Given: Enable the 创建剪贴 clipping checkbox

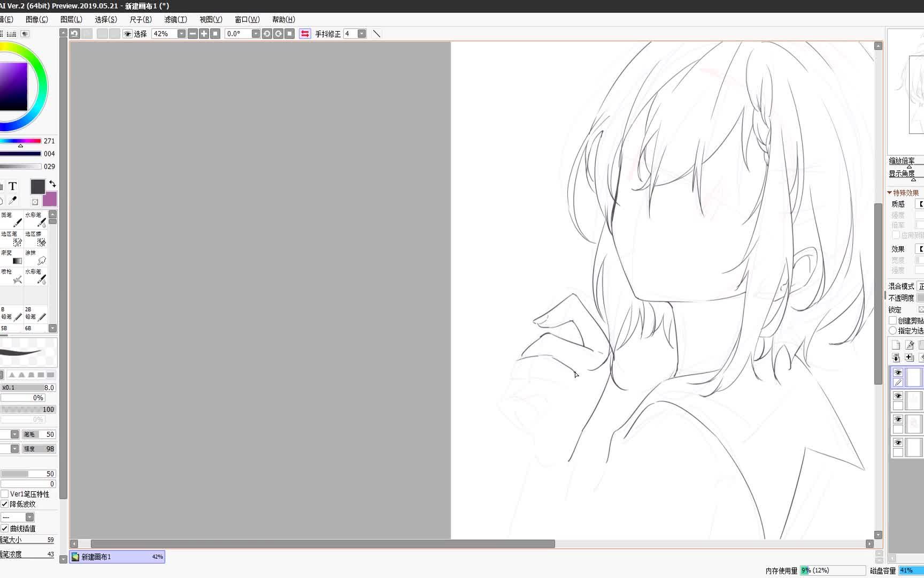Looking at the screenshot, I should (892, 321).
